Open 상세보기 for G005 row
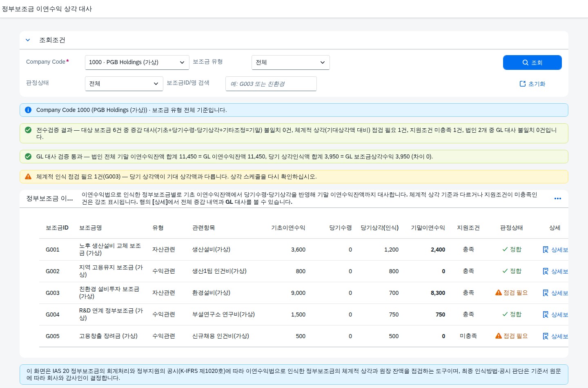The image size is (588, 388). pyautogui.click(x=555, y=336)
